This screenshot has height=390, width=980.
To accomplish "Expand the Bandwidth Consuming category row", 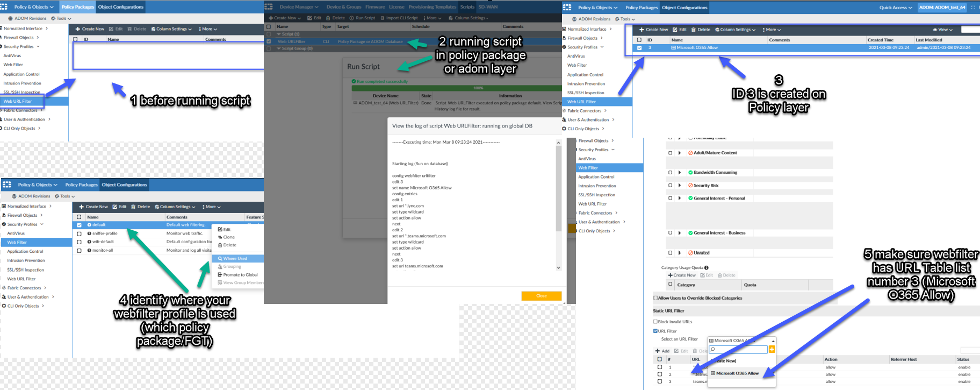I will [x=680, y=173].
